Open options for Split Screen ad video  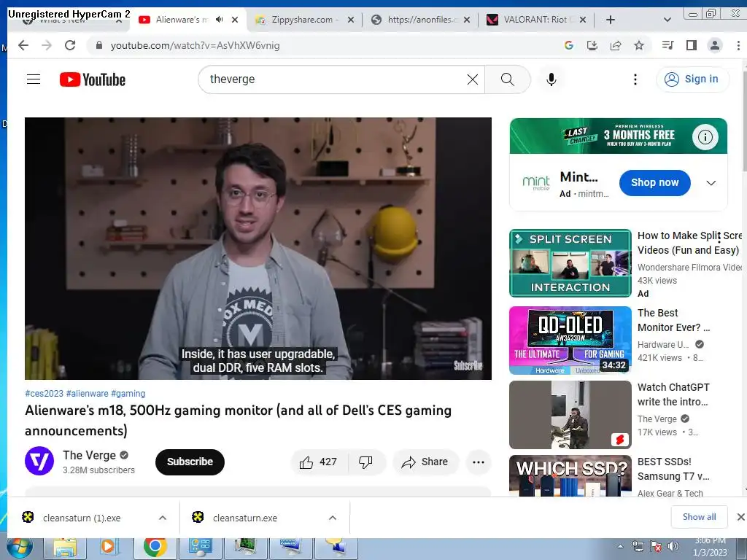[719, 237]
